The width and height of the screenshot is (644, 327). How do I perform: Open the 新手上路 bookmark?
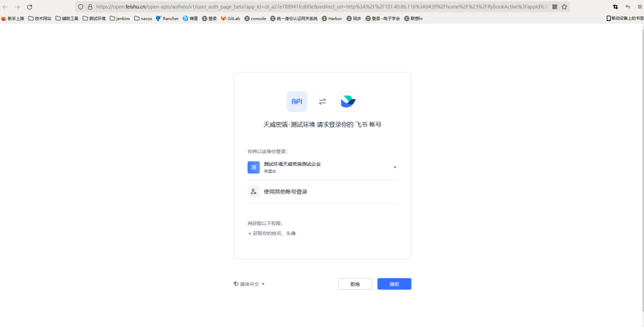click(x=13, y=19)
